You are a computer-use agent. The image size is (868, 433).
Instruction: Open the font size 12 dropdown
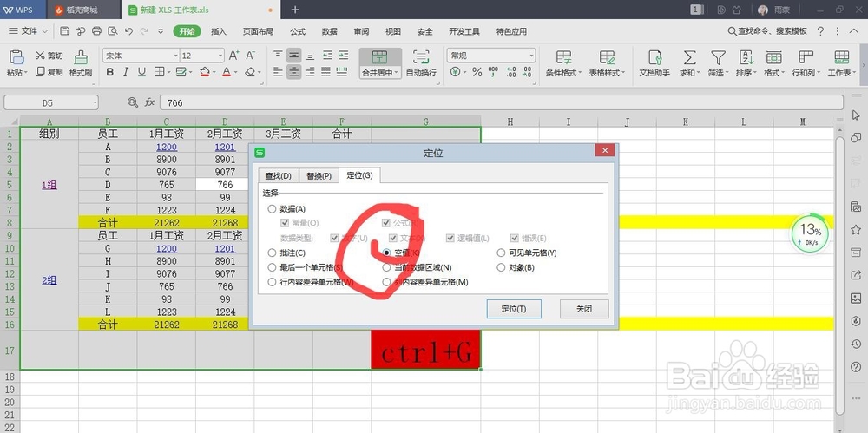point(220,56)
